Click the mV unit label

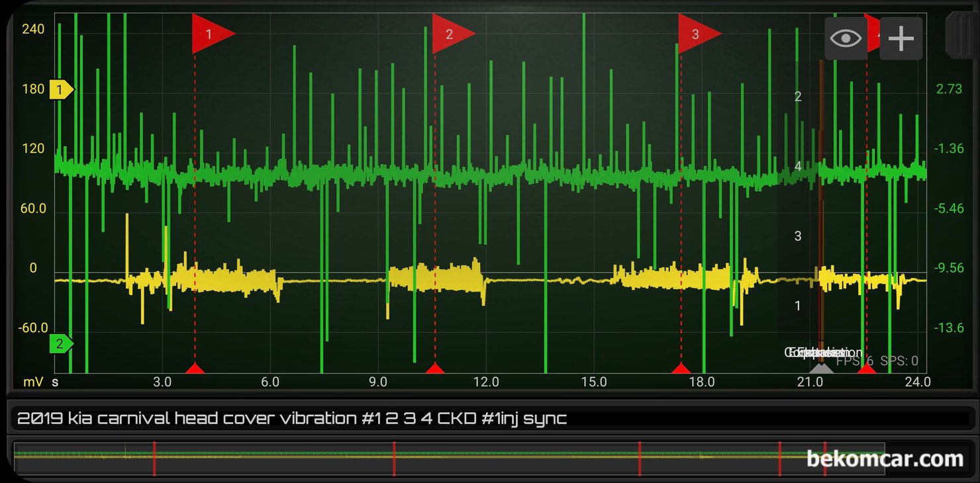click(33, 382)
